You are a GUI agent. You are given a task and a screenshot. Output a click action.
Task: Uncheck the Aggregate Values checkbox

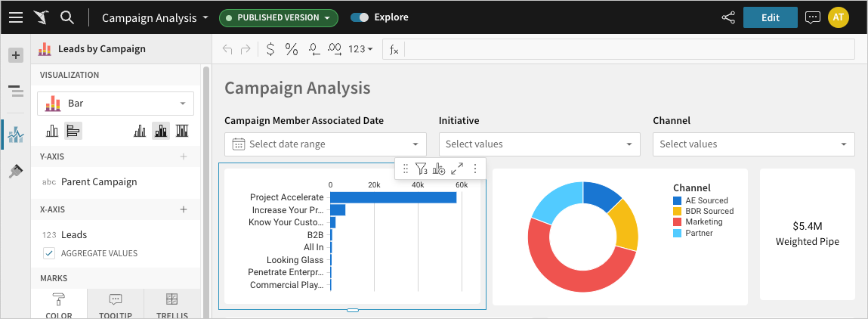tap(49, 253)
